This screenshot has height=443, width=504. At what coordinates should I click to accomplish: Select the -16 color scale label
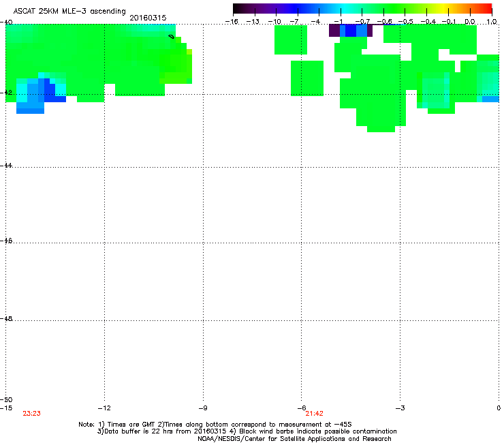pos(232,22)
